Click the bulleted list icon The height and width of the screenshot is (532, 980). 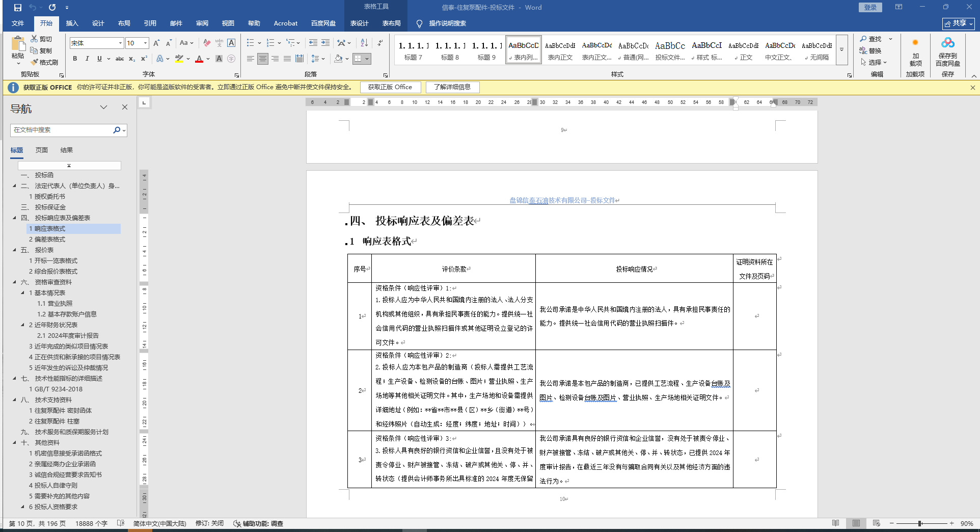250,43
